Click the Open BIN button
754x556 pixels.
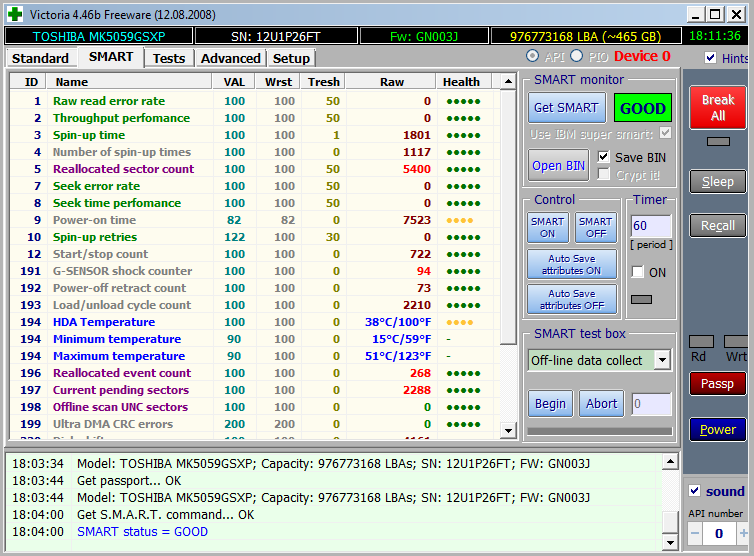click(559, 165)
